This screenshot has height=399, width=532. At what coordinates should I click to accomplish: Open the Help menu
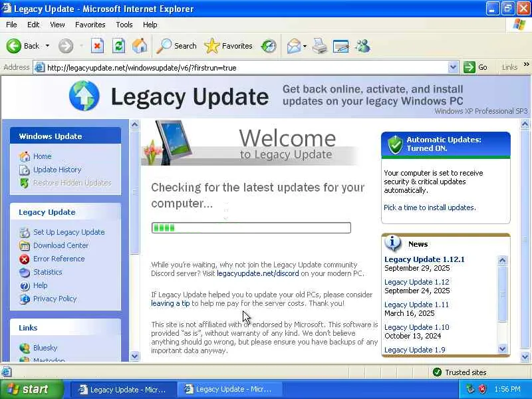tap(150, 25)
